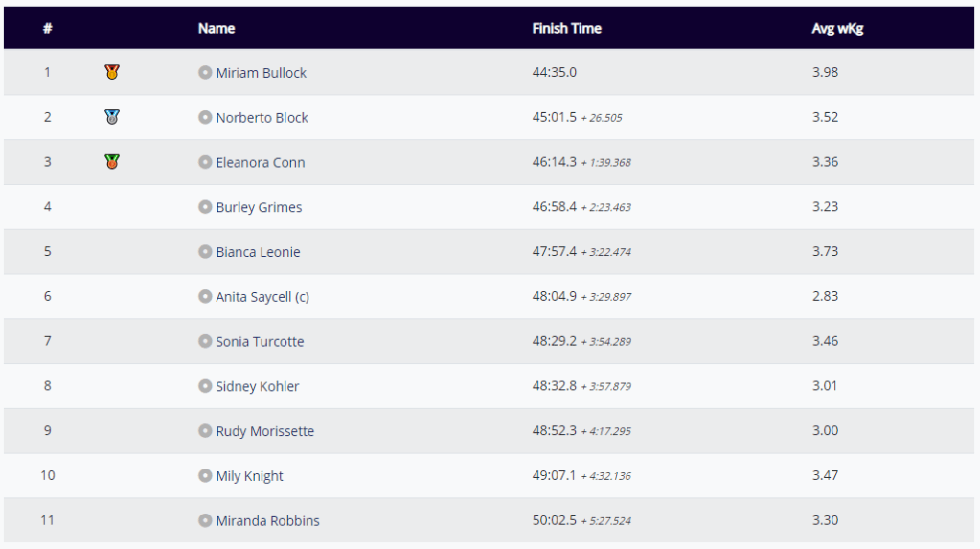Click the circle icon beside Miranda Robbins
This screenshot has width=980, height=549.
pyautogui.click(x=205, y=521)
